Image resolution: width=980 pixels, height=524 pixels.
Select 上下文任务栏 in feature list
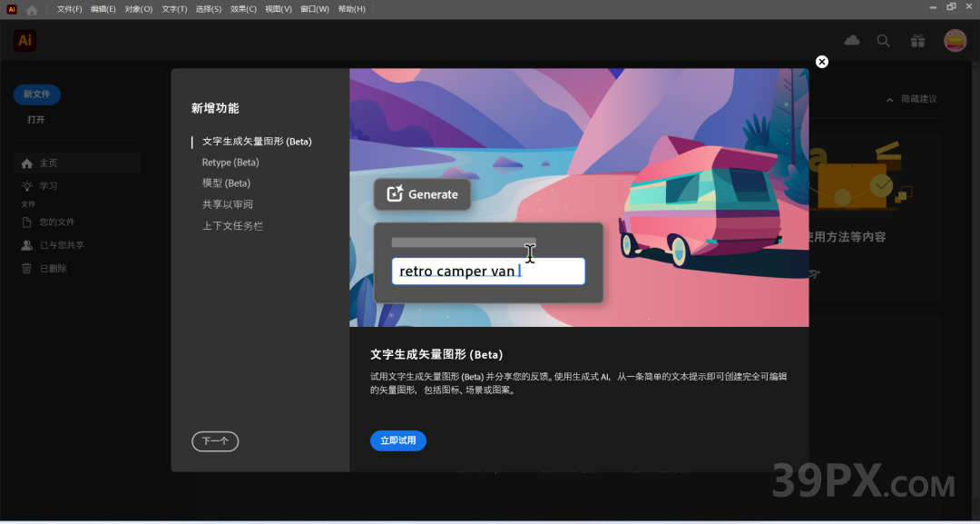pos(232,226)
